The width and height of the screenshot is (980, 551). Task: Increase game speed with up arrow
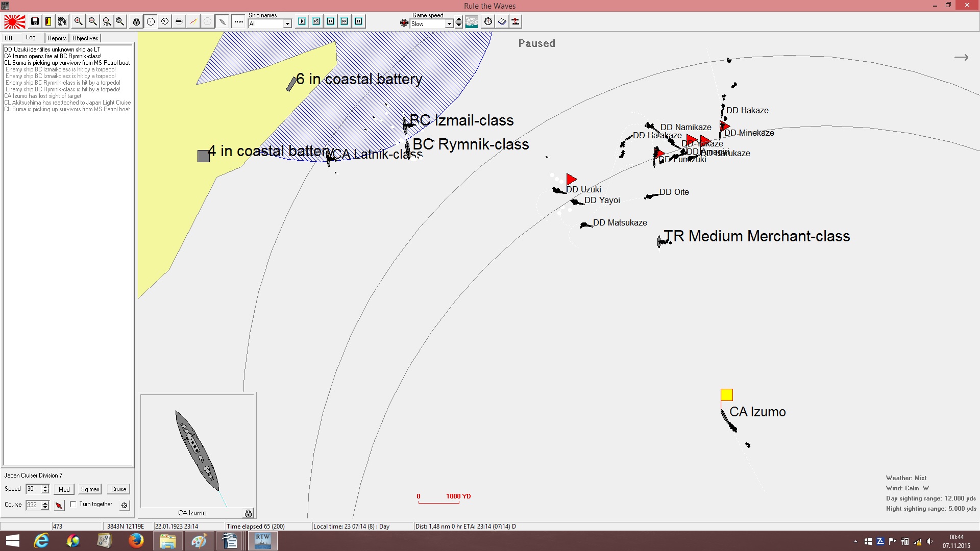pos(459,20)
